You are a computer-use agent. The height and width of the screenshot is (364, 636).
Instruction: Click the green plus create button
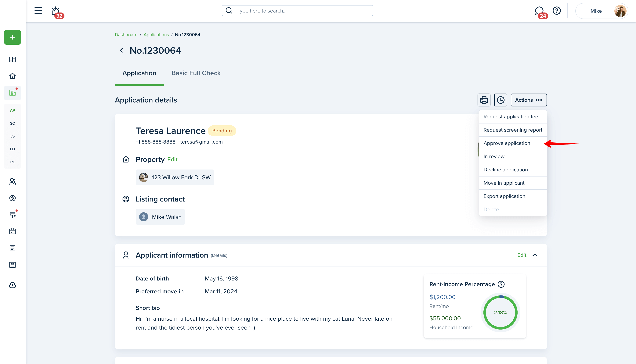point(13,37)
